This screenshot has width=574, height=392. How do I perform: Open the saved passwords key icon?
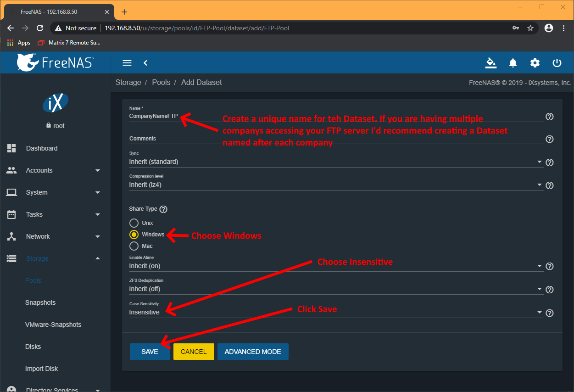(x=516, y=28)
